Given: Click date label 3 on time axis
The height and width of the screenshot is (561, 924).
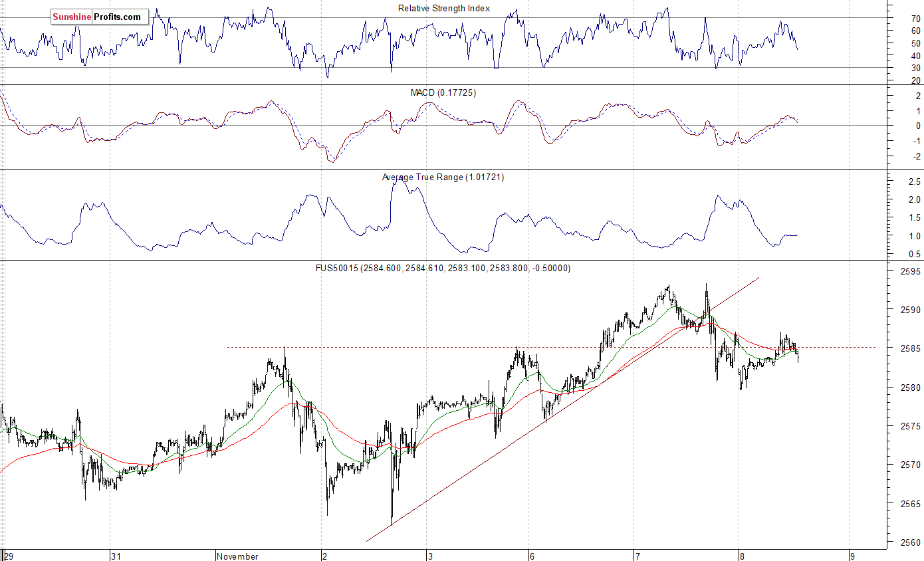Looking at the screenshot, I should coord(430,556).
